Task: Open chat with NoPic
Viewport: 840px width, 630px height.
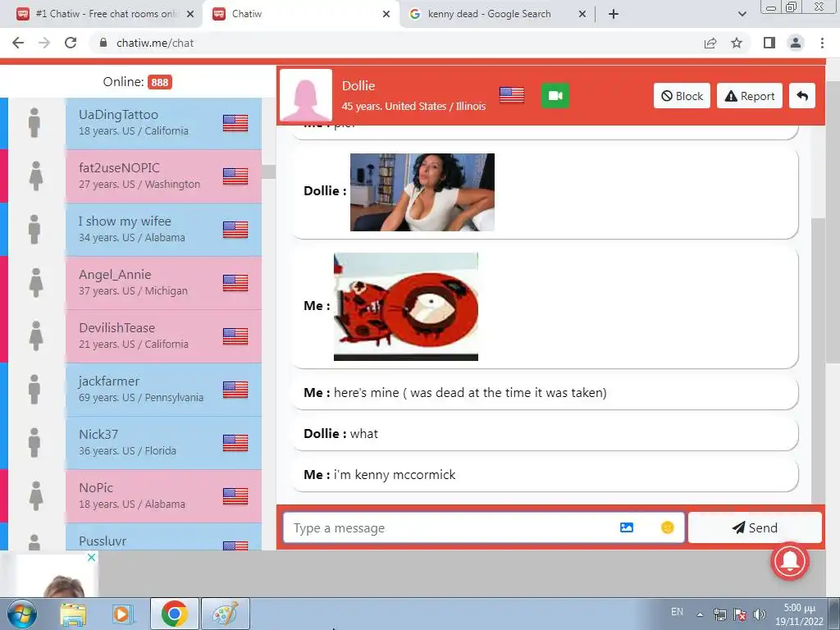Action: [163, 496]
